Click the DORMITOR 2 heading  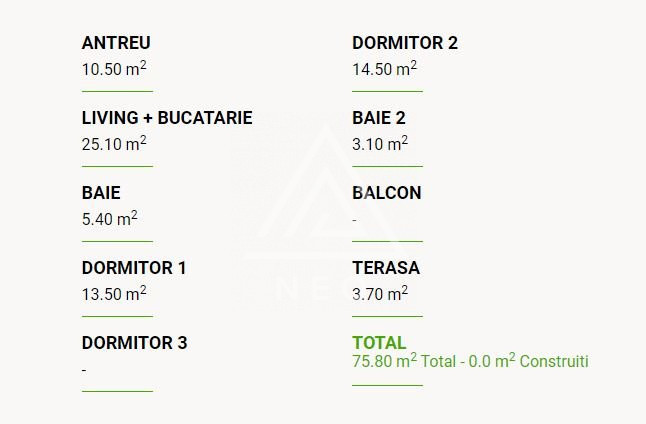tap(405, 43)
